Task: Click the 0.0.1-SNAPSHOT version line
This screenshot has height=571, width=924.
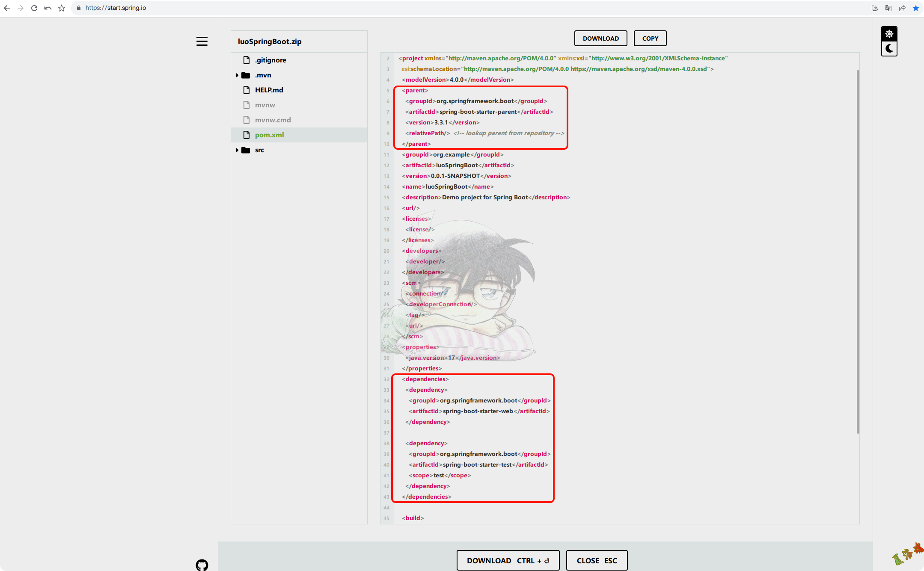Action: tap(457, 176)
